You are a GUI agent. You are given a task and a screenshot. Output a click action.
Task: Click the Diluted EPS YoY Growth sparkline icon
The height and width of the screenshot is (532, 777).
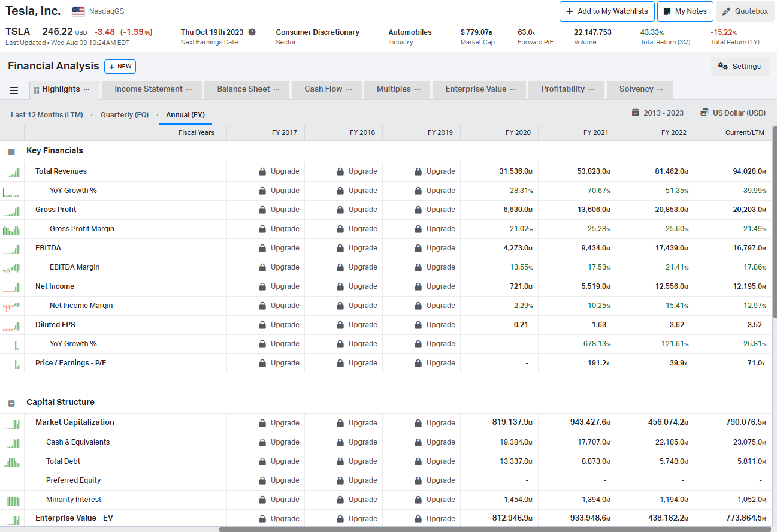click(17, 344)
